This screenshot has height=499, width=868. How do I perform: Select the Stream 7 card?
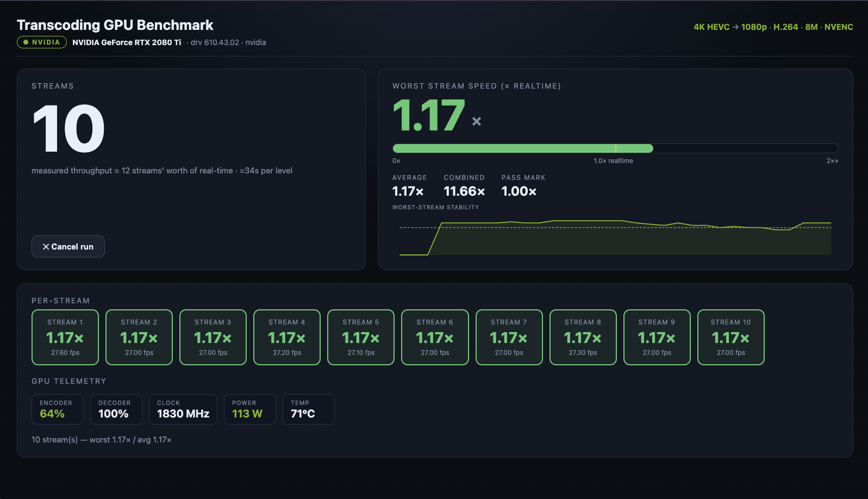(x=509, y=337)
